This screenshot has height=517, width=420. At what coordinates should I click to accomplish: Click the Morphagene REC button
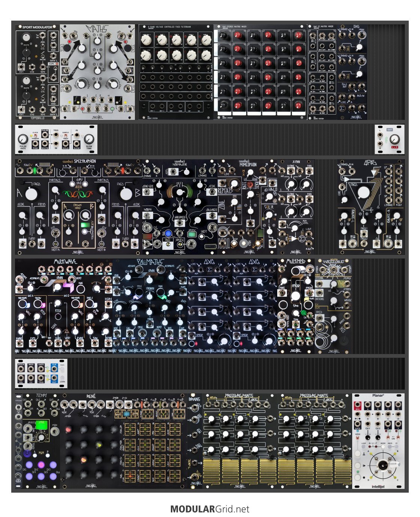point(167,245)
